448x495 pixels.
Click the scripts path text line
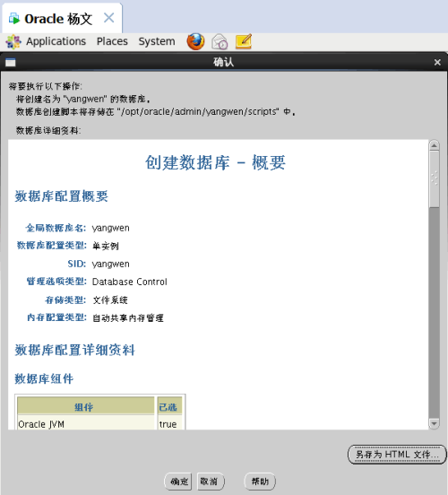[156, 112]
